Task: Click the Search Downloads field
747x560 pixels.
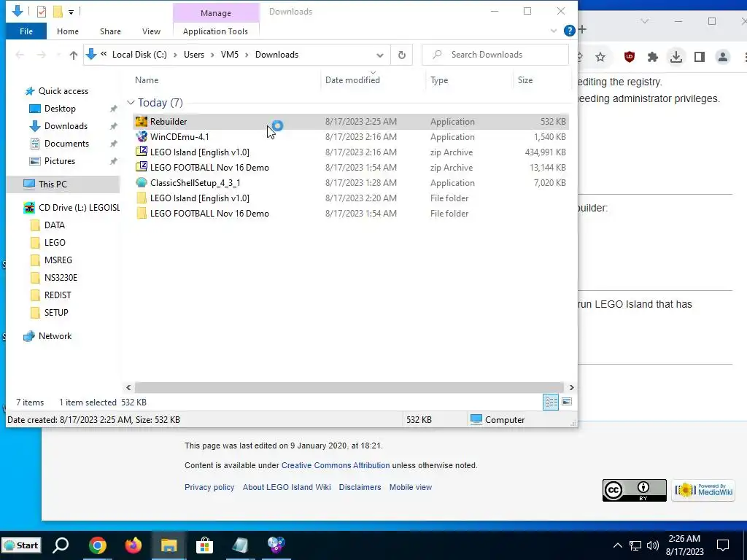Action: 495,55
